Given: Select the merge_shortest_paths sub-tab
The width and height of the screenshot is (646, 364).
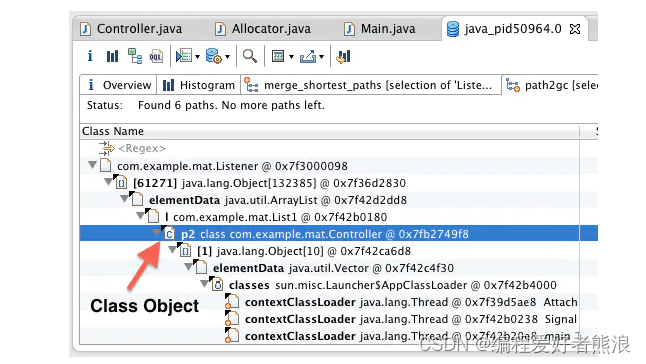Looking at the screenshot, I should 371,85.
